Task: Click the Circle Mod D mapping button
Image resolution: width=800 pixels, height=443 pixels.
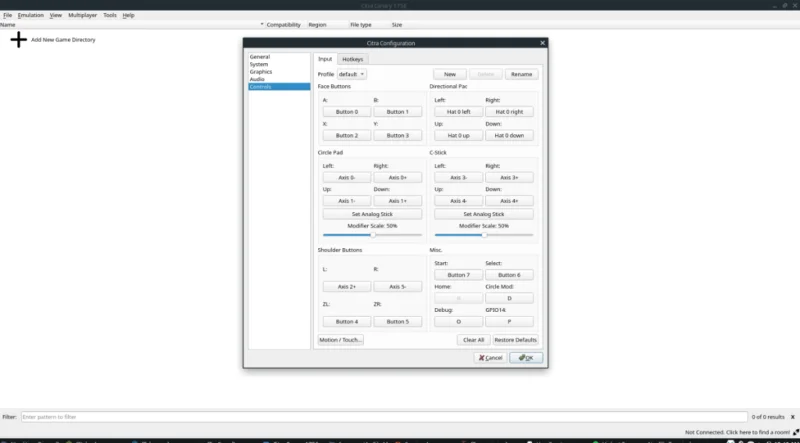Action: pos(509,299)
